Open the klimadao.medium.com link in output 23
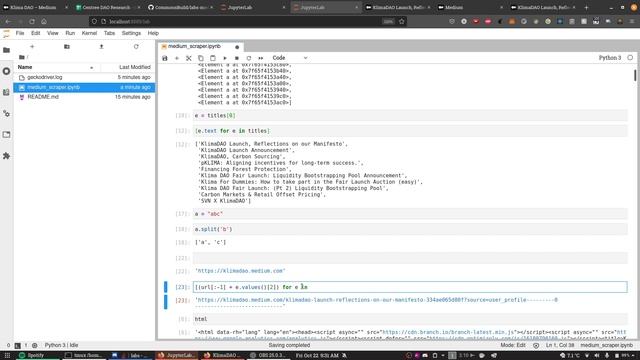 click(x=377, y=300)
